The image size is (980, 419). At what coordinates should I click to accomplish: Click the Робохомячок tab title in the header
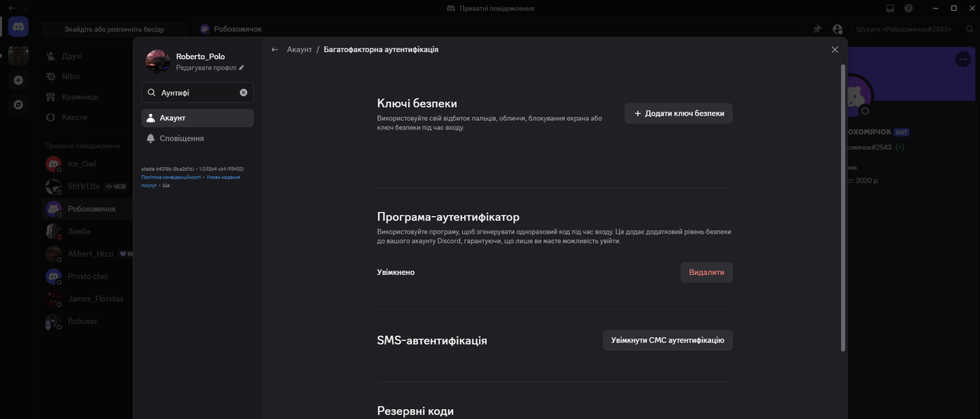237,29
